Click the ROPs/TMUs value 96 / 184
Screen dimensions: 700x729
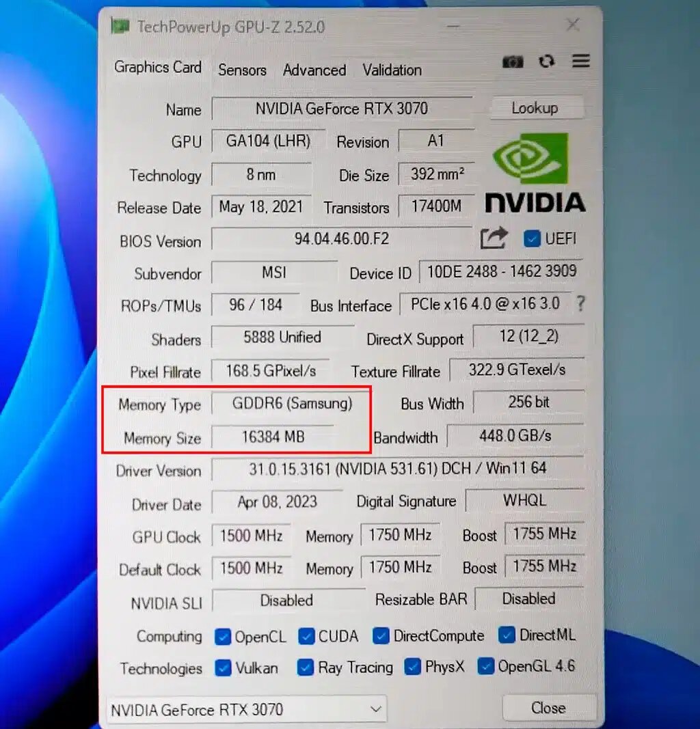click(256, 305)
